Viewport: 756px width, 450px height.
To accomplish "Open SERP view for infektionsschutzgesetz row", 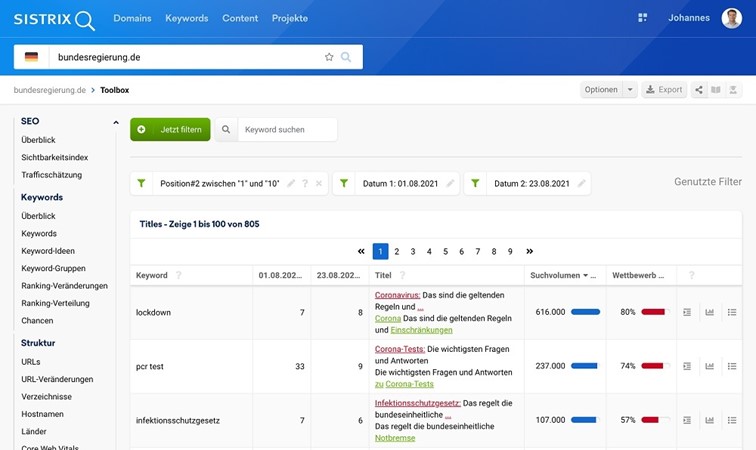I will click(687, 421).
